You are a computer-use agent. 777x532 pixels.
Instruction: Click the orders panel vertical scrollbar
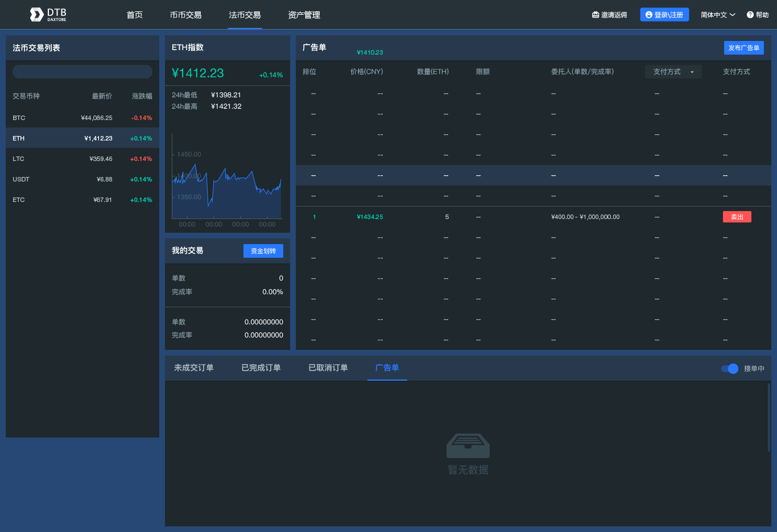pos(769,418)
